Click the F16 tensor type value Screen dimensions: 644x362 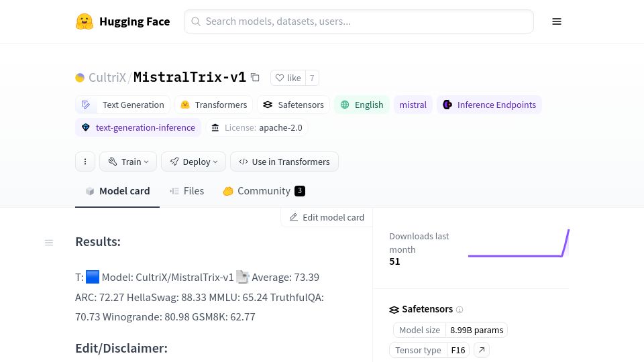[x=458, y=350]
